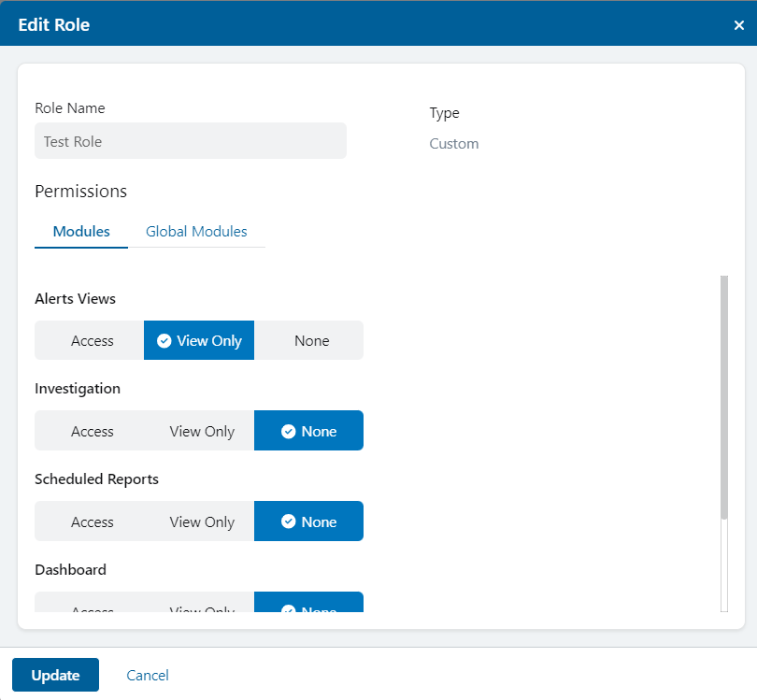757x700 pixels.
Task: Switch to the Global Modules tab
Action: pyautogui.click(x=196, y=231)
